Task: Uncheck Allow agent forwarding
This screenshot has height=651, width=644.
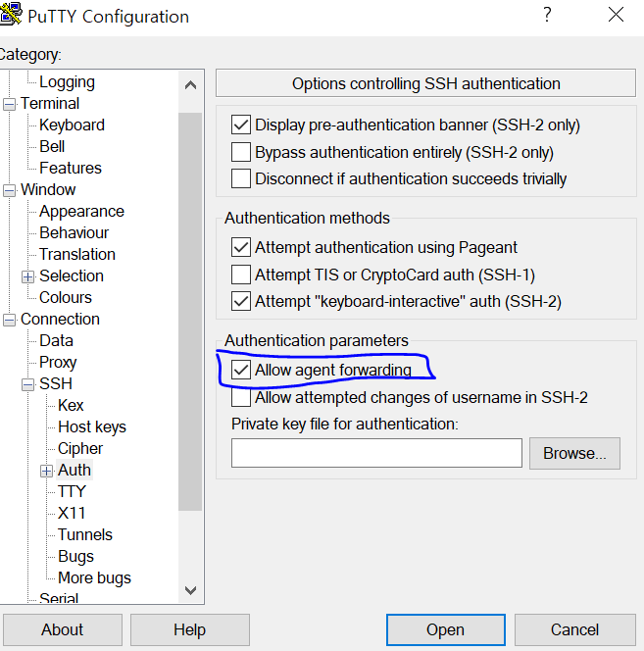Action: (x=241, y=370)
